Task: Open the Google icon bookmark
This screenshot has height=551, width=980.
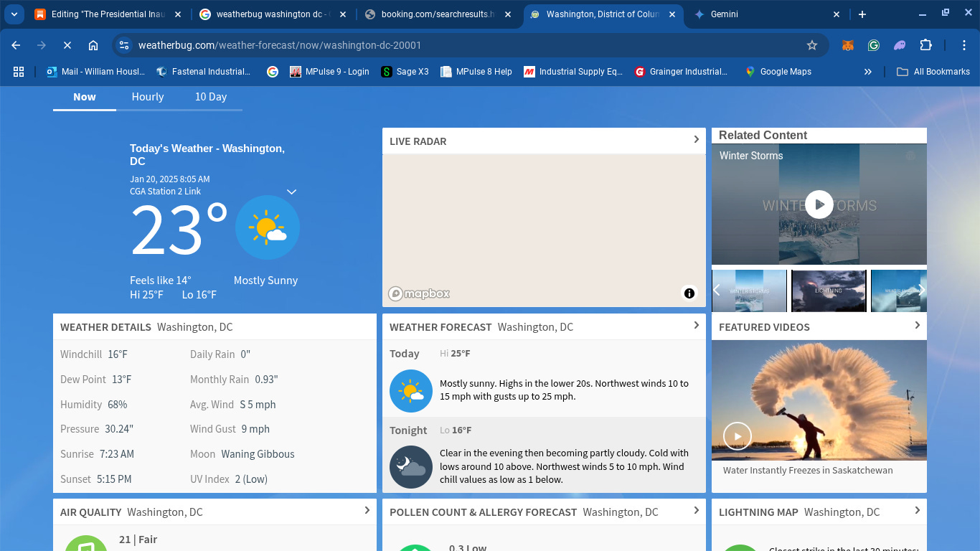Action: pyautogui.click(x=272, y=72)
